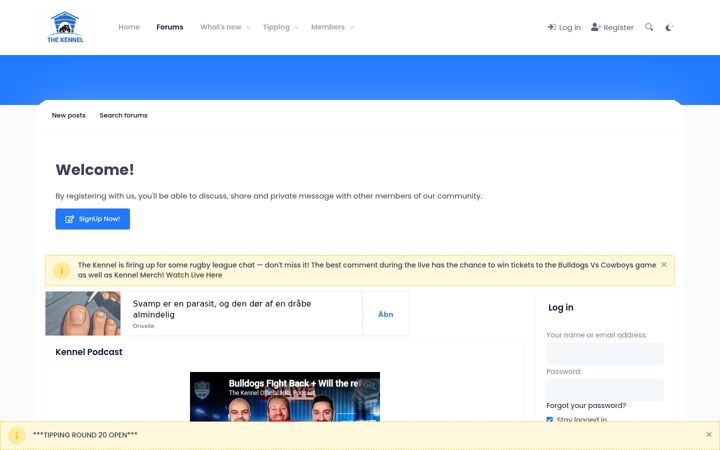Close the Tipping Round 20 banner
The image size is (720, 450).
point(709,434)
